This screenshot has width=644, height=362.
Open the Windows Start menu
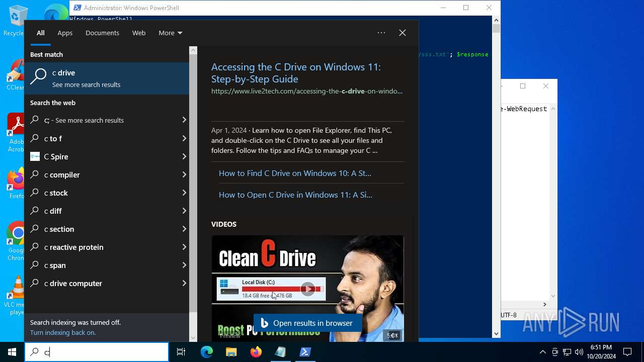pos(12,352)
